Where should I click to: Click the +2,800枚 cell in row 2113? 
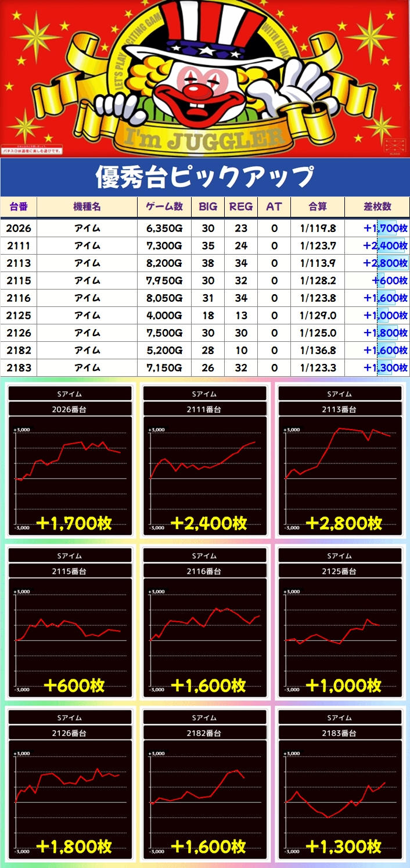(384, 263)
